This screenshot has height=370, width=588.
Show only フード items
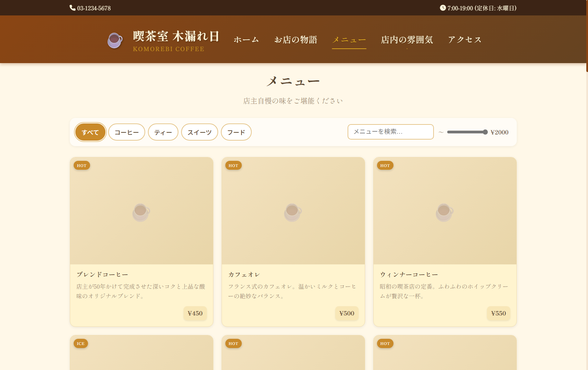(x=236, y=132)
